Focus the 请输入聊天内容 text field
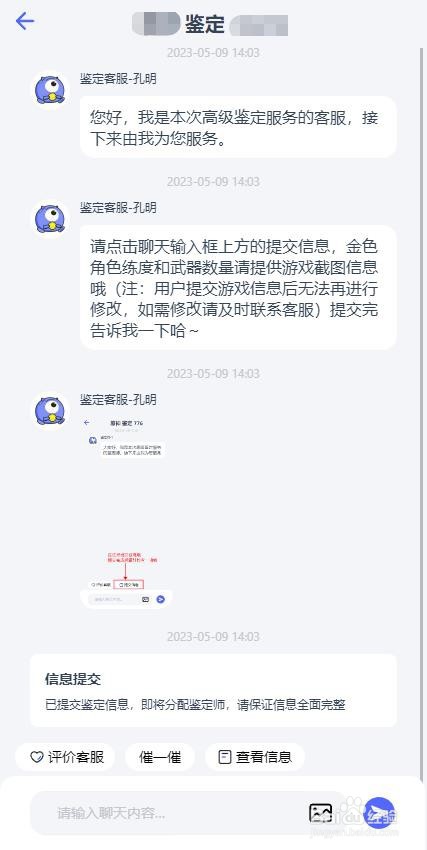 point(168,813)
